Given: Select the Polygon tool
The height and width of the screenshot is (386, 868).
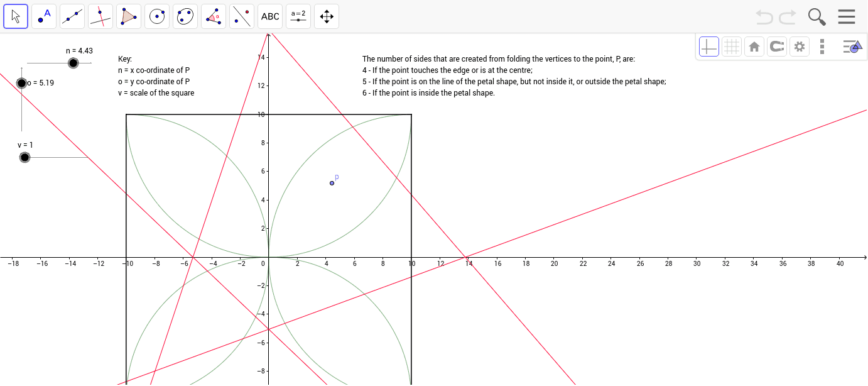Looking at the screenshot, I should click(129, 16).
